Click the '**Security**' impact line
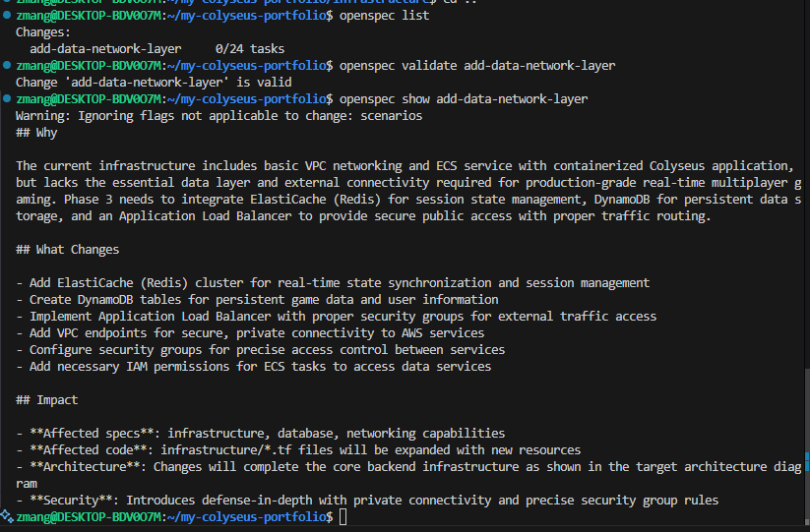810x532 pixels. (x=367, y=500)
